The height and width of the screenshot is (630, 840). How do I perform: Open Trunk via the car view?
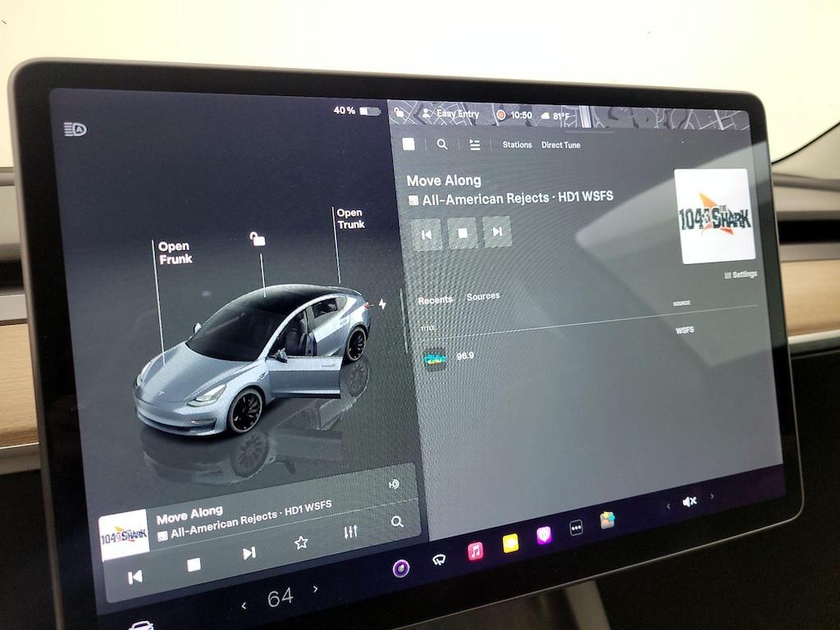point(350,218)
